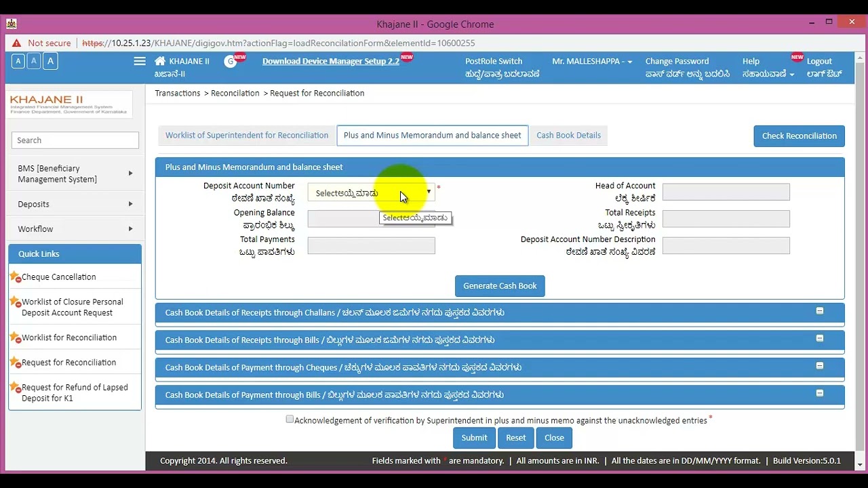868x488 pixels.
Task: Click the KHAJANE II logo in sidebar
Action: 68,104
